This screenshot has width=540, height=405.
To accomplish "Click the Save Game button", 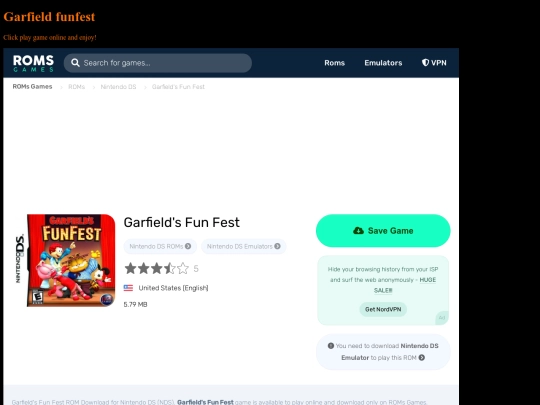I will (x=383, y=231).
